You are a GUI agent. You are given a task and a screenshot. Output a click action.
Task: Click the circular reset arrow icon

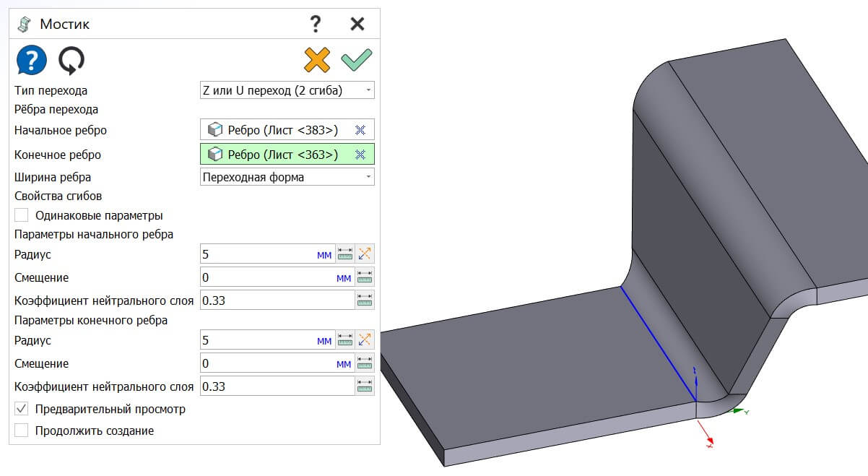click(71, 61)
